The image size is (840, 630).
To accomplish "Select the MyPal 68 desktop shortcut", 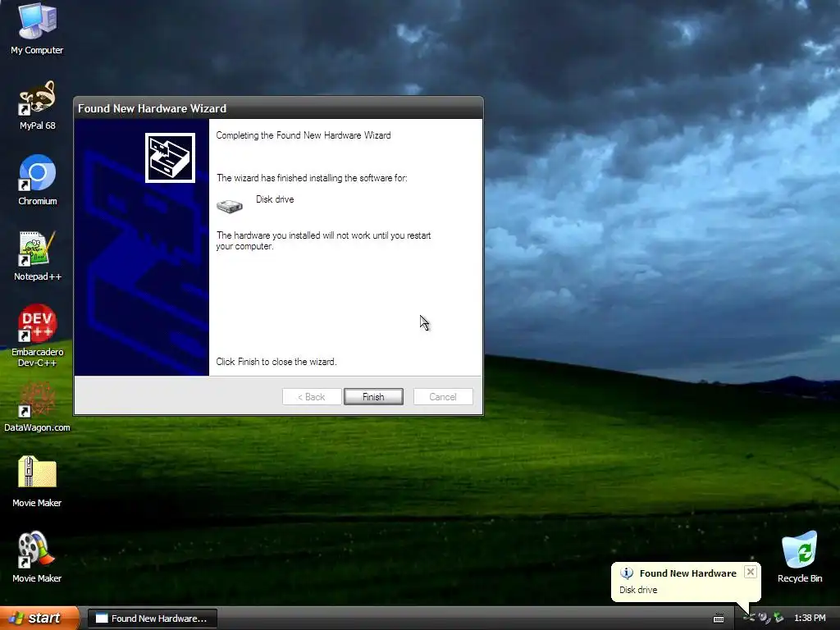I will click(x=37, y=105).
